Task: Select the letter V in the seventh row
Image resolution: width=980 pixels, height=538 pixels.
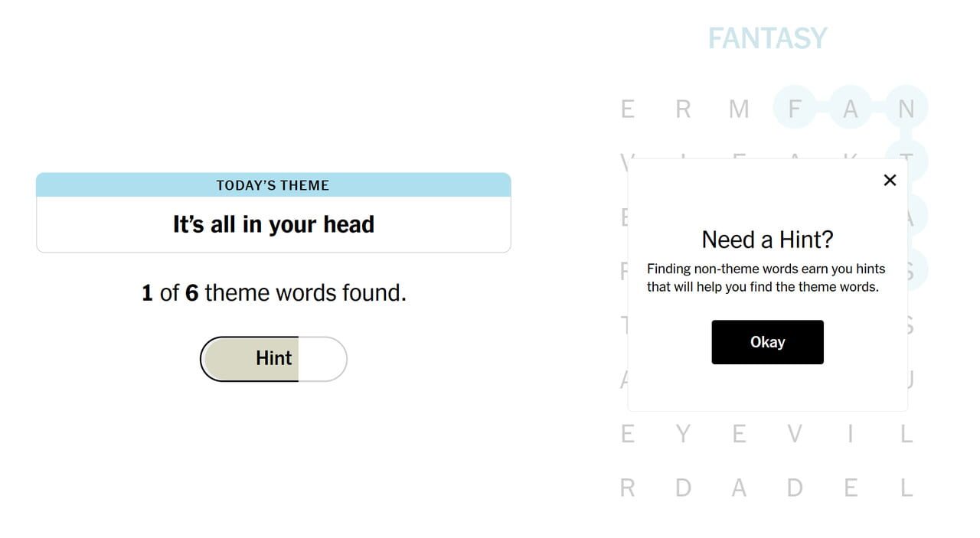Action: tap(795, 434)
